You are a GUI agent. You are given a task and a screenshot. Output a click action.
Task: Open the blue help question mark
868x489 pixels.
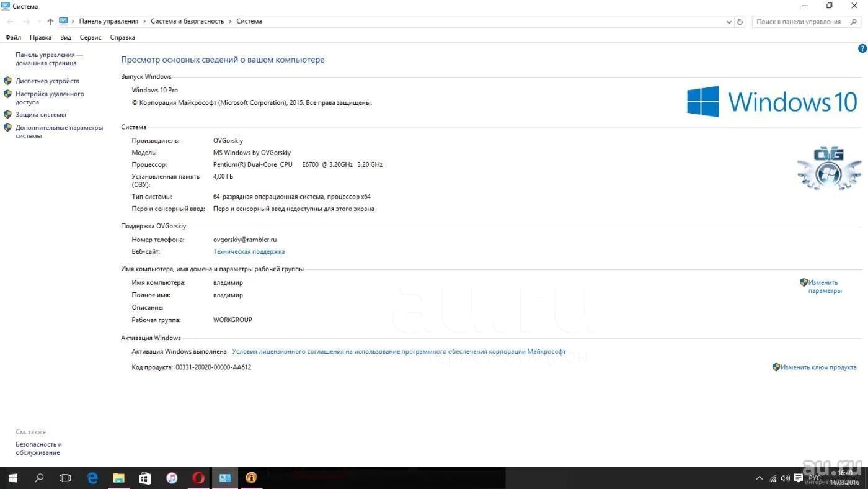[x=862, y=48]
